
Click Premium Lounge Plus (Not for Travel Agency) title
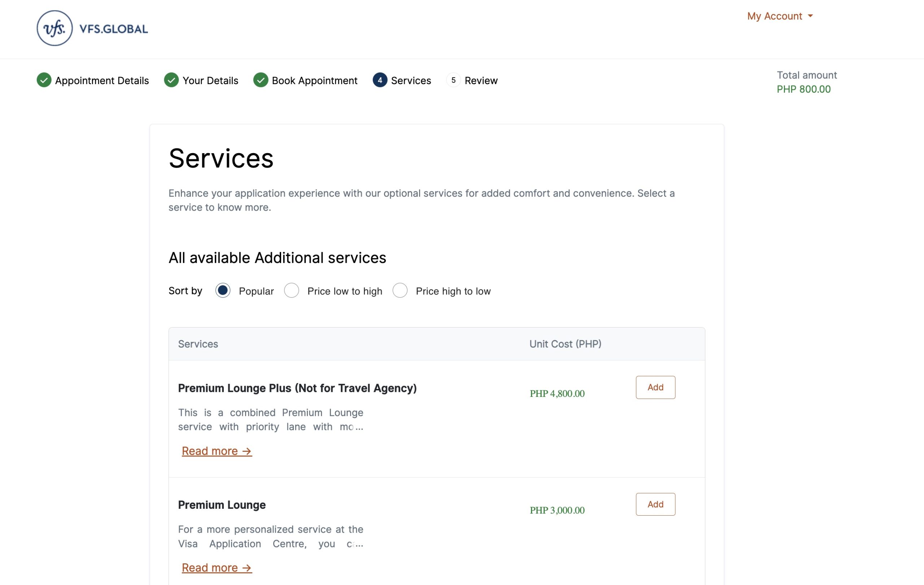297,388
